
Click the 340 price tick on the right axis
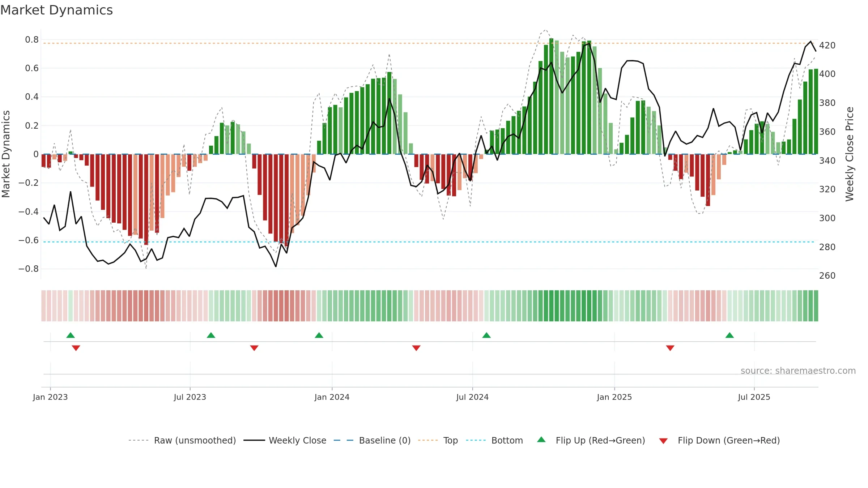(x=827, y=160)
